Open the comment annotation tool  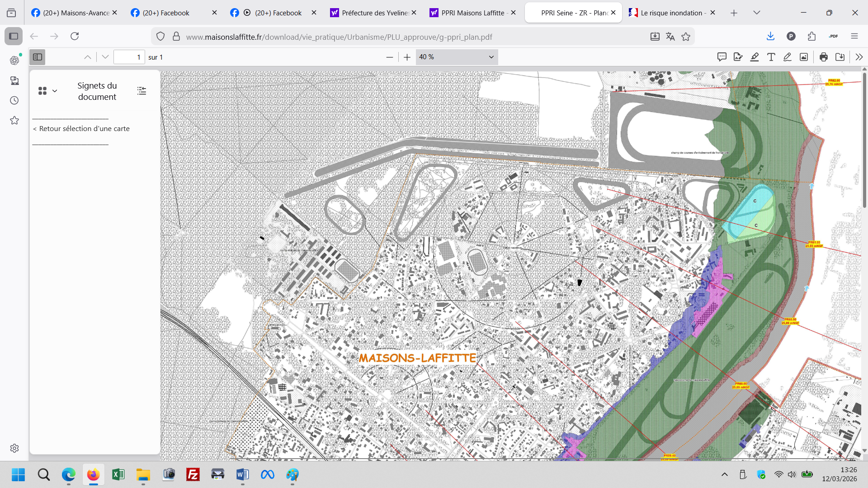pyautogui.click(x=722, y=57)
